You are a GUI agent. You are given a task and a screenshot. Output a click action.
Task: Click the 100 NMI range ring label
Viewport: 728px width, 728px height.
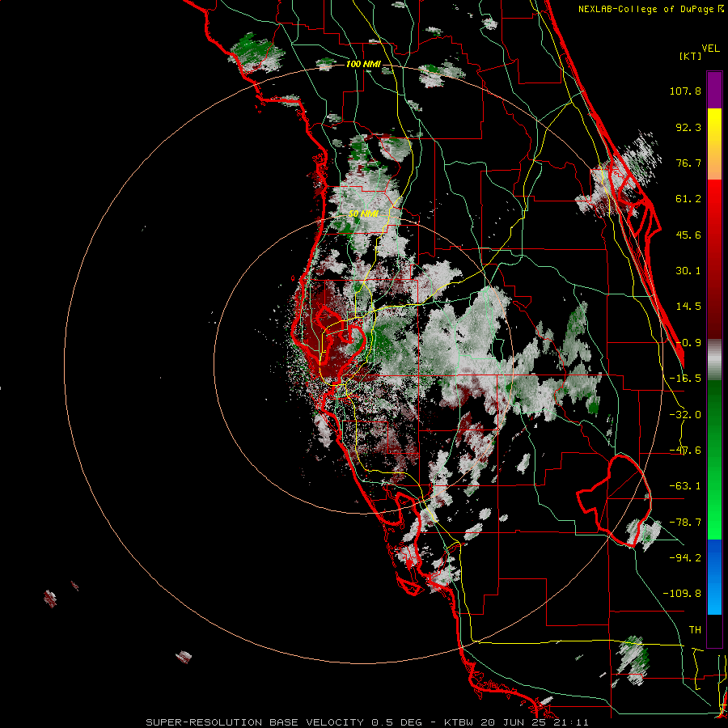click(x=363, y=64)
